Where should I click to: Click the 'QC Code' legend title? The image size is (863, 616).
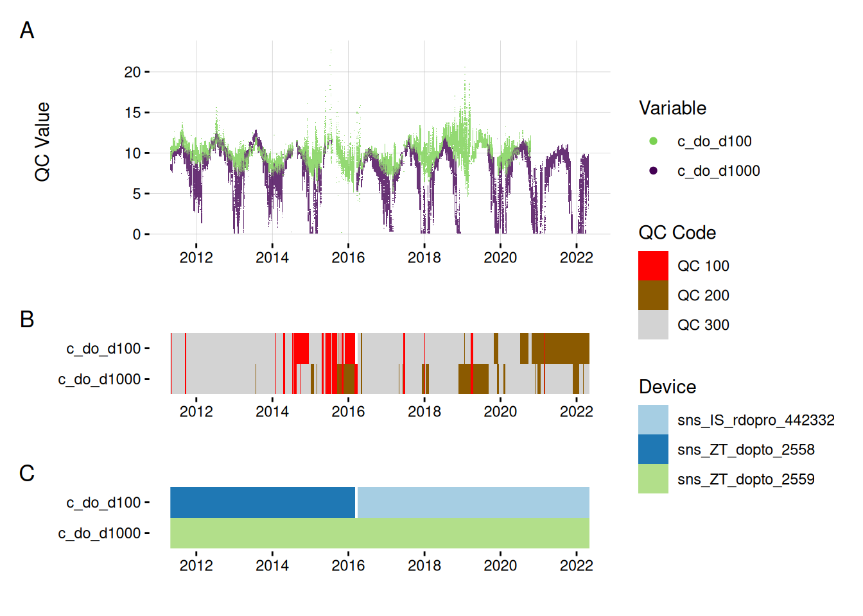click(677, 232)
